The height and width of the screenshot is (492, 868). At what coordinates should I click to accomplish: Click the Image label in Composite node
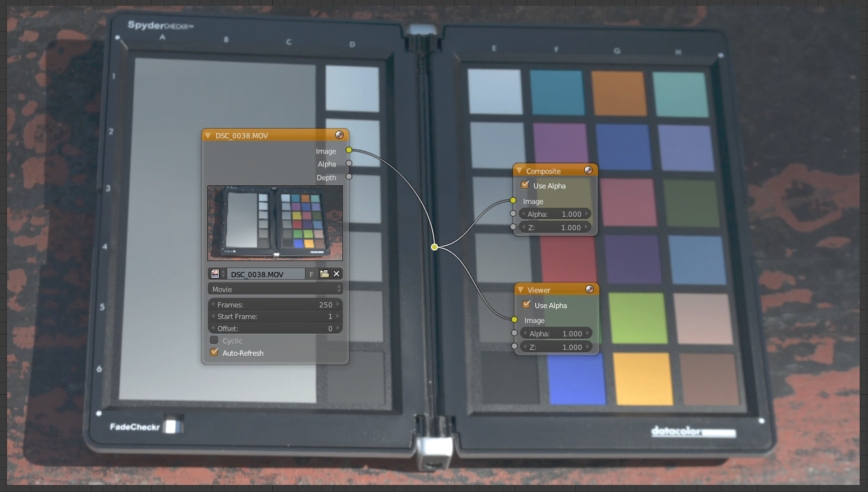coord(533,201)
